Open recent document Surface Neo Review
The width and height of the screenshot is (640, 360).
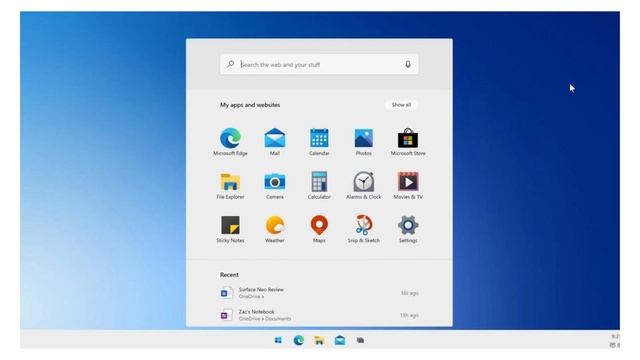(x=319, y=293)
